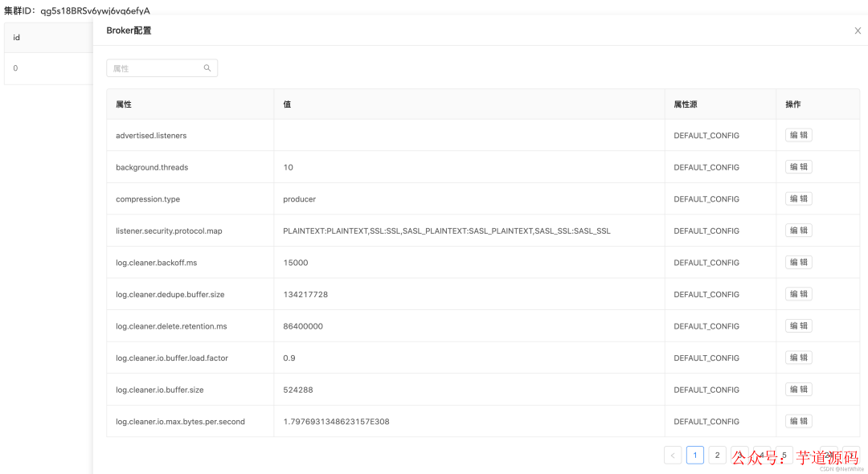Edit the log.cleaner.delete.retention.ms property
Image resolution: width=868 pixels, height=474 pixels.
(798, 325)
